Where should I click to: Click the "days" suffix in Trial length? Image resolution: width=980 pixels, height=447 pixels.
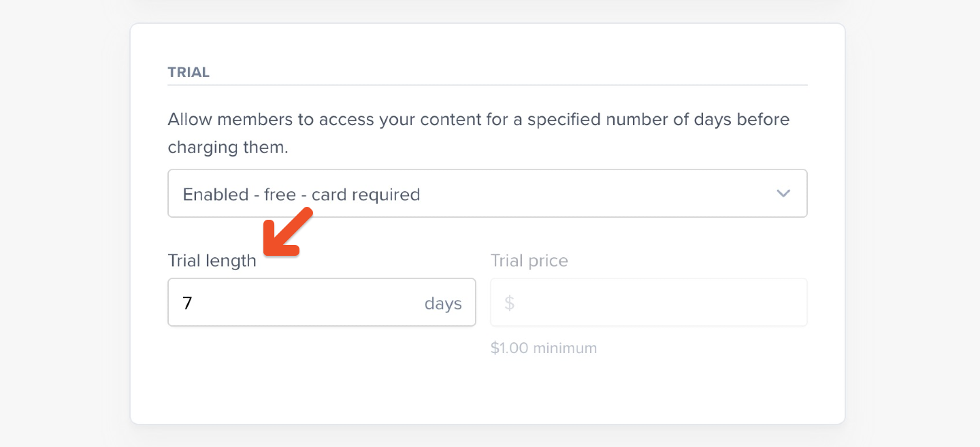443,303
